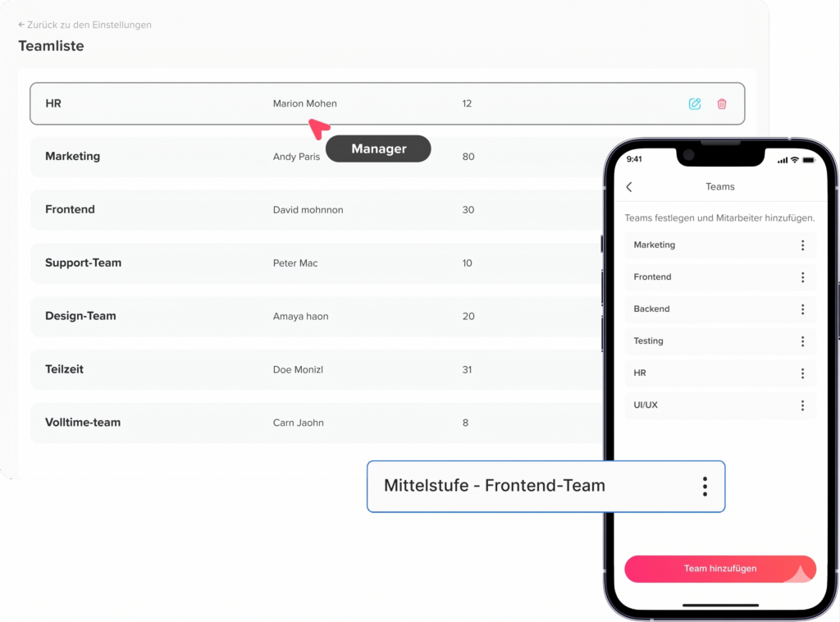
Task: Click the red trash icon for HR
Action: point(722,104)
